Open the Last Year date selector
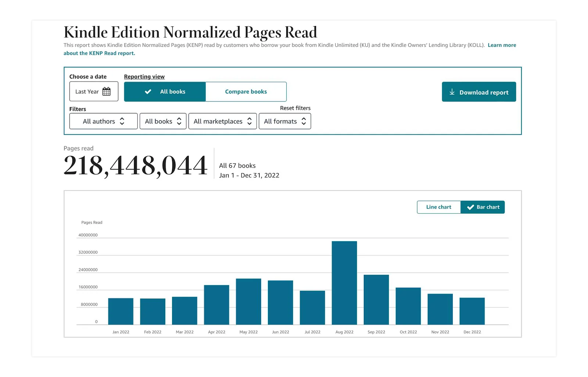The width and height of the screenshot is (588, 377). click(x=94, y=91)
